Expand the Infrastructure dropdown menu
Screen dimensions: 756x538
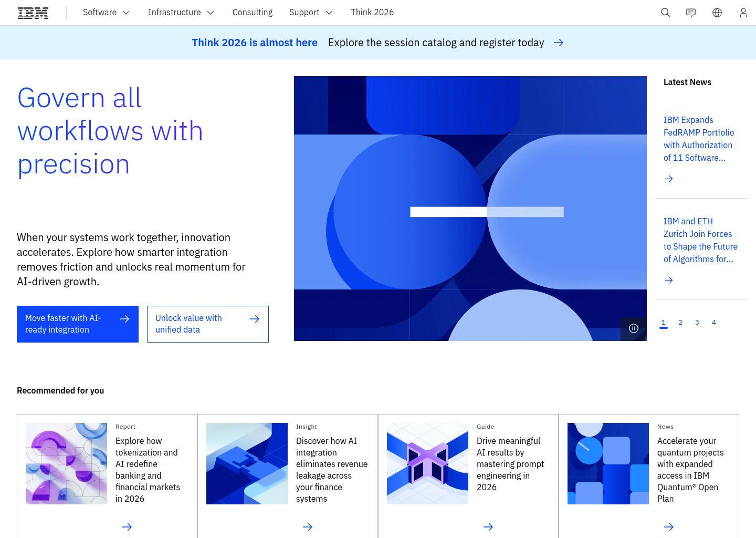[181, 12]
